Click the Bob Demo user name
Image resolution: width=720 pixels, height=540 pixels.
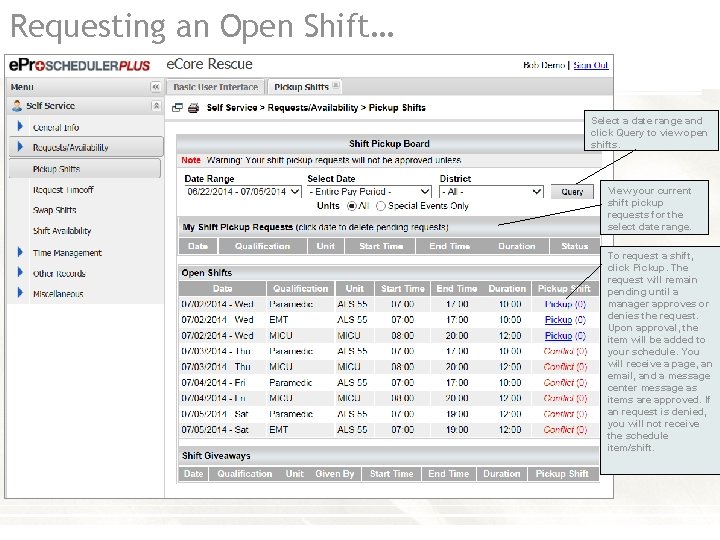tap(544, 65)
